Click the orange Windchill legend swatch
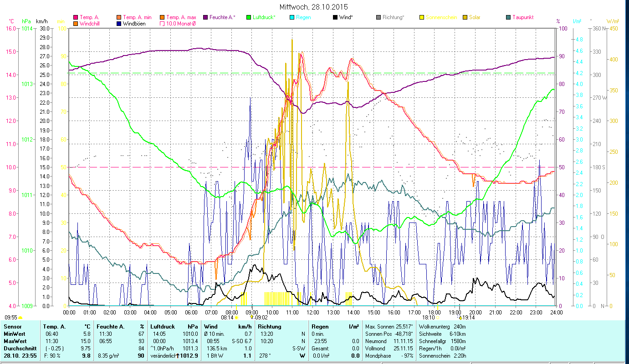The image size is (629, 364). pyautogui.click(x=76, y=24)
